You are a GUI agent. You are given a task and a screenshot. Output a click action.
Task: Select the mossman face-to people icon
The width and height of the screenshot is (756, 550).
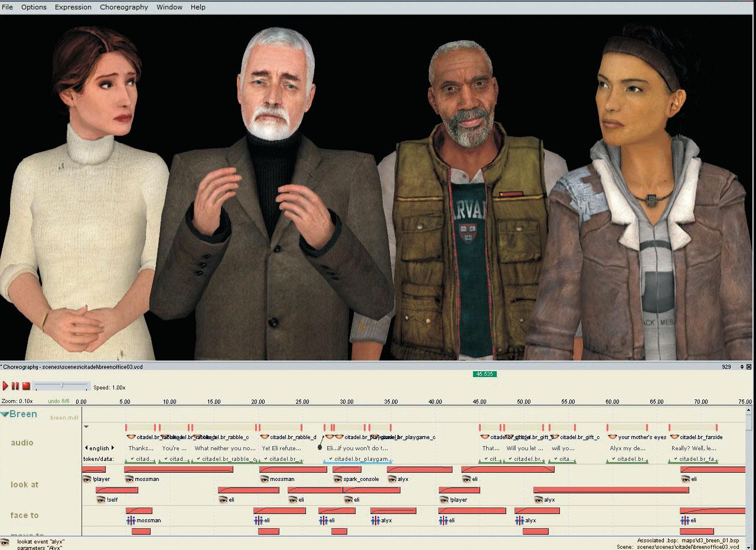tap(131, 520)
